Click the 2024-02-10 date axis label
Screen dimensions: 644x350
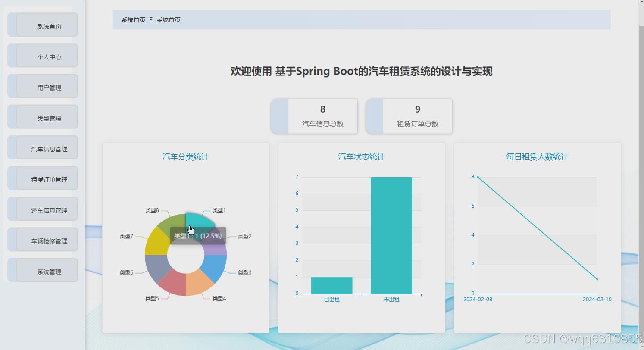click(x=597, y=299)
